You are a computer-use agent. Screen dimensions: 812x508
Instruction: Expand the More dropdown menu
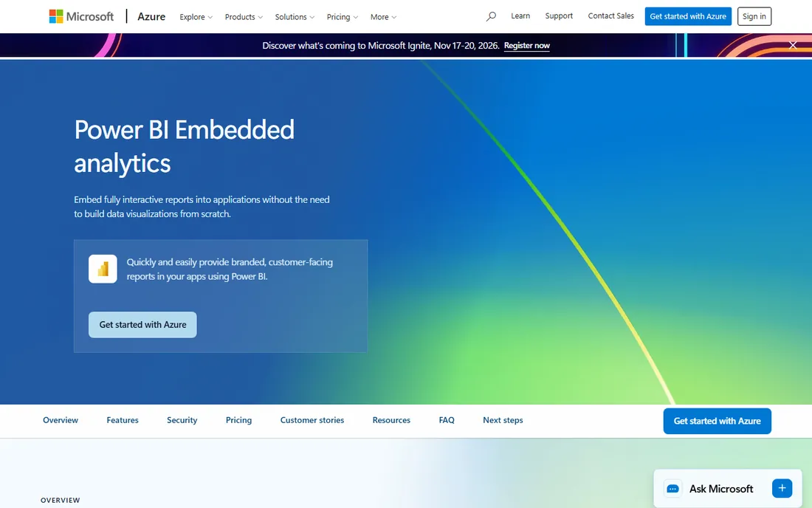pyautogui.click(x=383, y=17)
